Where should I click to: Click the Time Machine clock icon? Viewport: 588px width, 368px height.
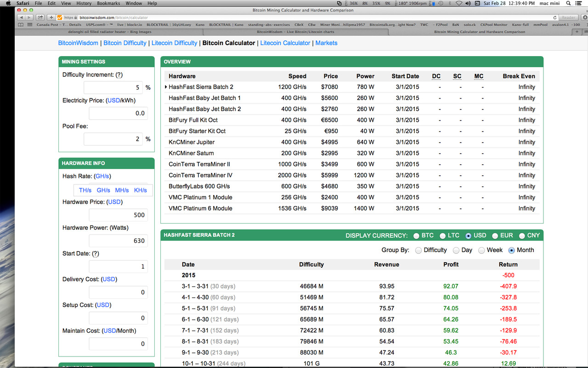(440, 3)
